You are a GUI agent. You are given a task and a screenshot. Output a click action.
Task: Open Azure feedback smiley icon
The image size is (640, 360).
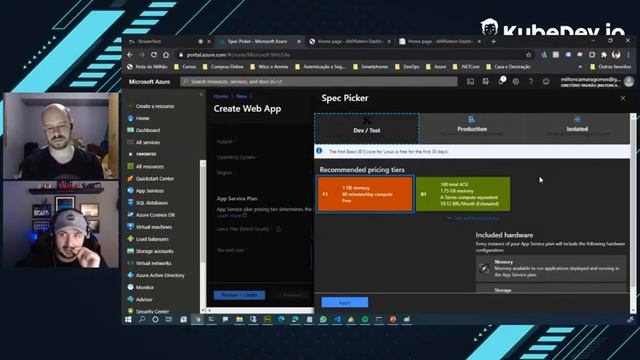pos(546,82)
